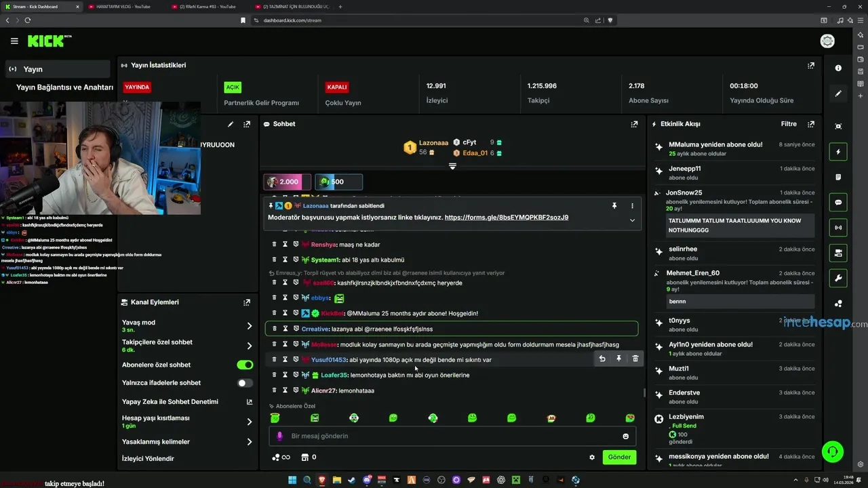
Task: Reload the page with browser refresh button
Action: click(27, 20)
